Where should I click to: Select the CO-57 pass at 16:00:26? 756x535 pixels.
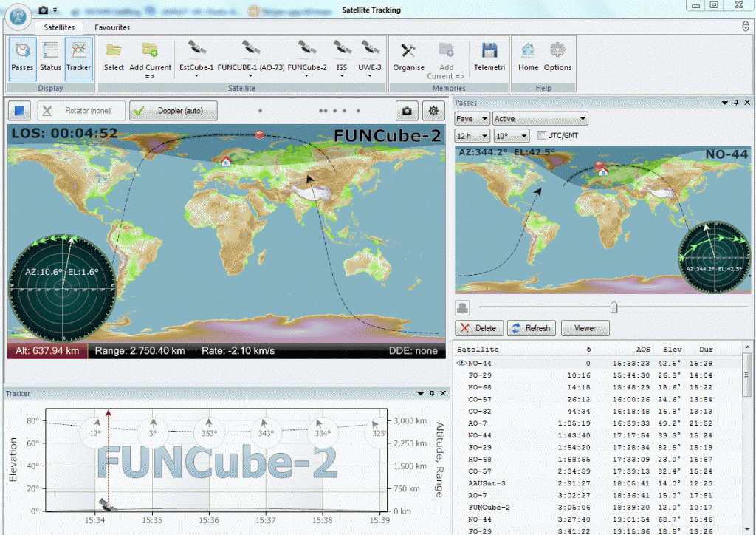pyautogui.click(x=597, y=399)
